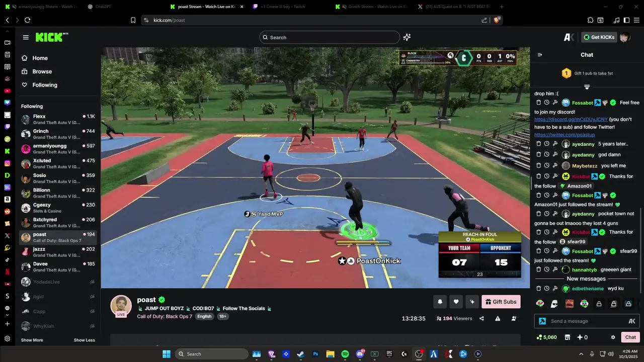Switch to the armaniyoungg Stream browser tab
This screenshot has height=362, width=644.
(42, 7)
